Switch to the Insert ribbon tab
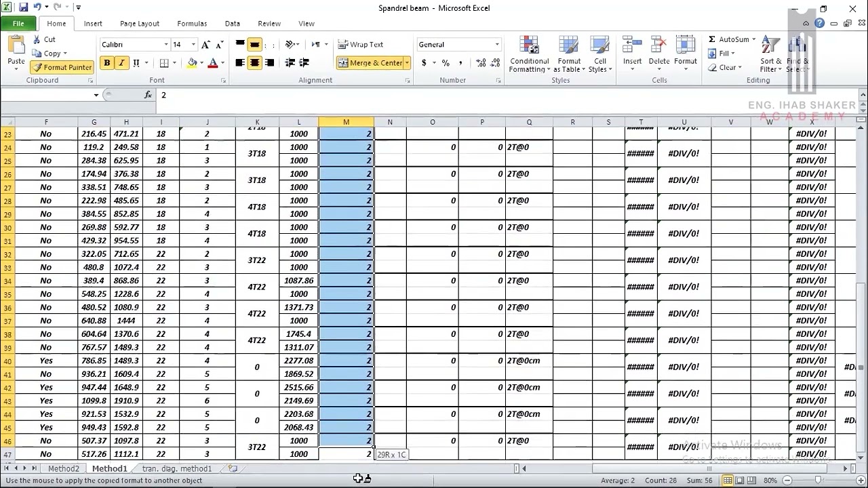This screenshot has height=488, width=868. pos(93,24)
